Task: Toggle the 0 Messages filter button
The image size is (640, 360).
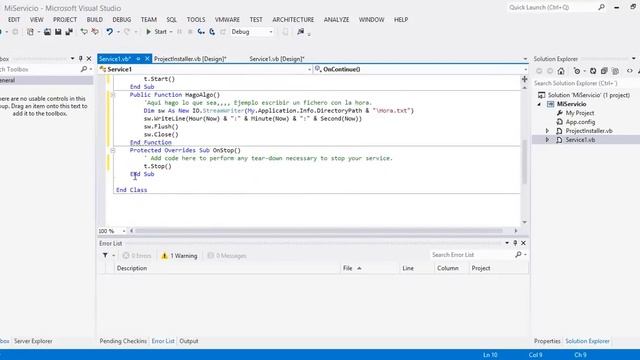Action: tap(227, 256)
